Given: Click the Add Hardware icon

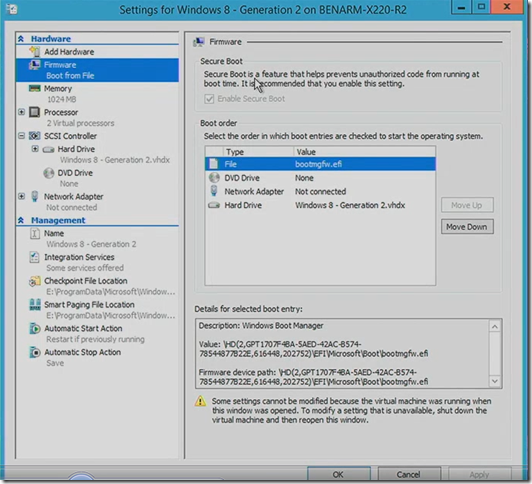Looking at the screenshot, I should 35,52.
